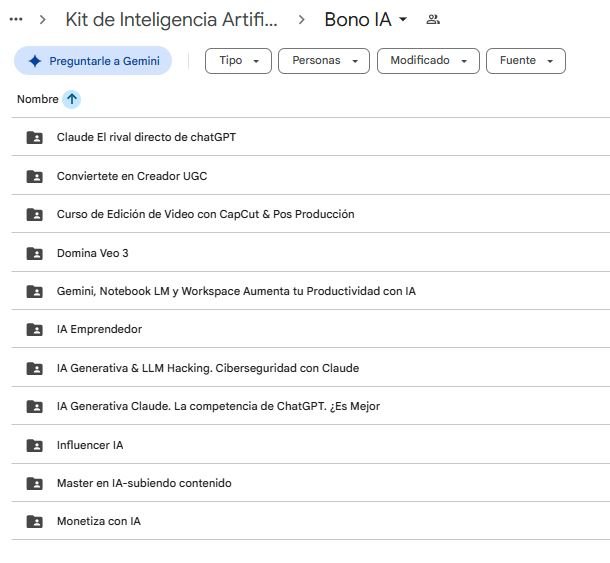Click folder icon of Gemini, Notebook LM row
This screenshot has width=610, height=563.
35,291
